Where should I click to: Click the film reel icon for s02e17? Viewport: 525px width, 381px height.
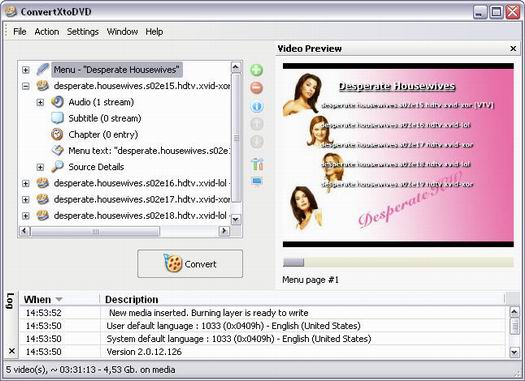pyautogui.click(x=43, y=199)
